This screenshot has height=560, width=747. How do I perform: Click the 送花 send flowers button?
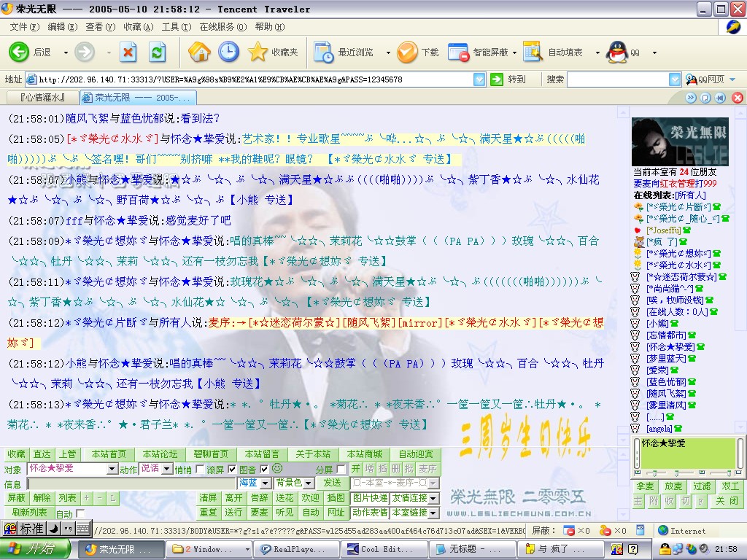coord(285,497)
